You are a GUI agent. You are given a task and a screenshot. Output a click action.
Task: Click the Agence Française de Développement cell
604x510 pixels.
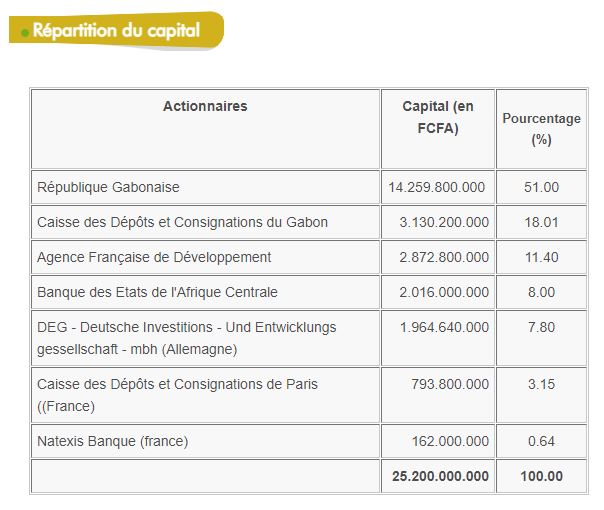[x=154, y=257]
